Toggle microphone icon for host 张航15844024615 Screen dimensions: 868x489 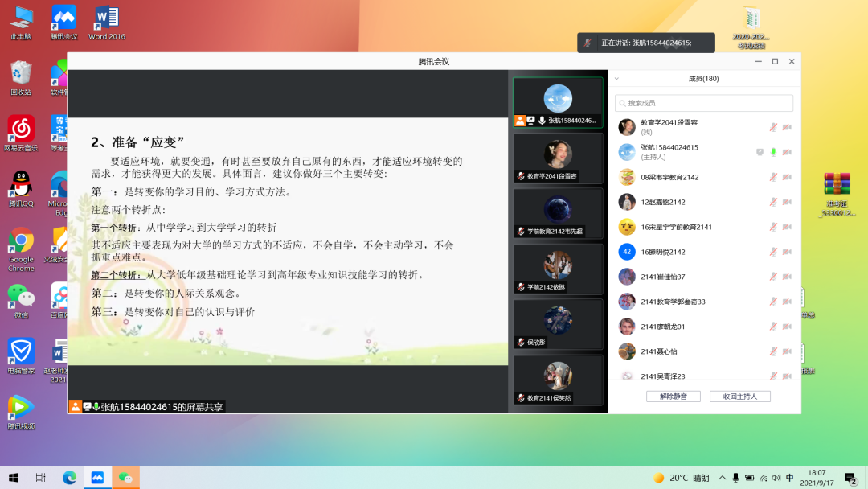[772, 152]
